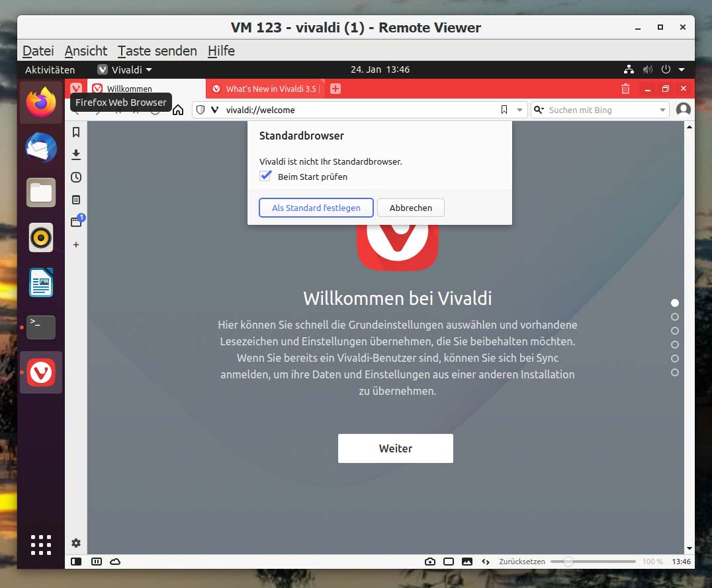This screenshot has width=712, height=588.
Task: Uncheck 'Beim Start prüfen' in the dialog
Action: tap(265, 176)
